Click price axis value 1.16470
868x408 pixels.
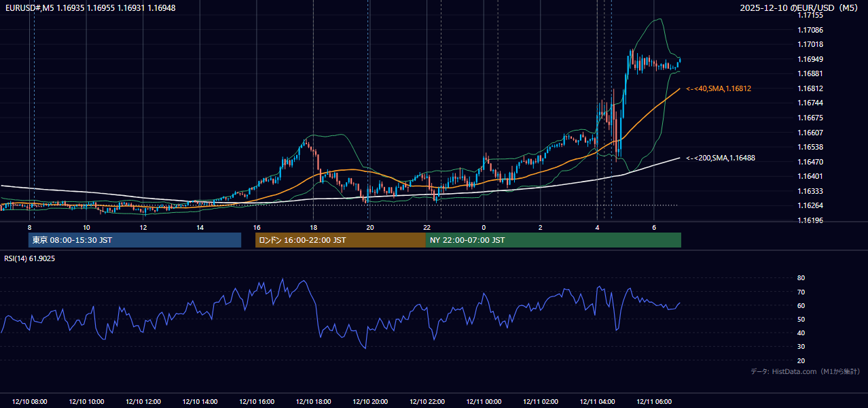[x=810, y=162]
